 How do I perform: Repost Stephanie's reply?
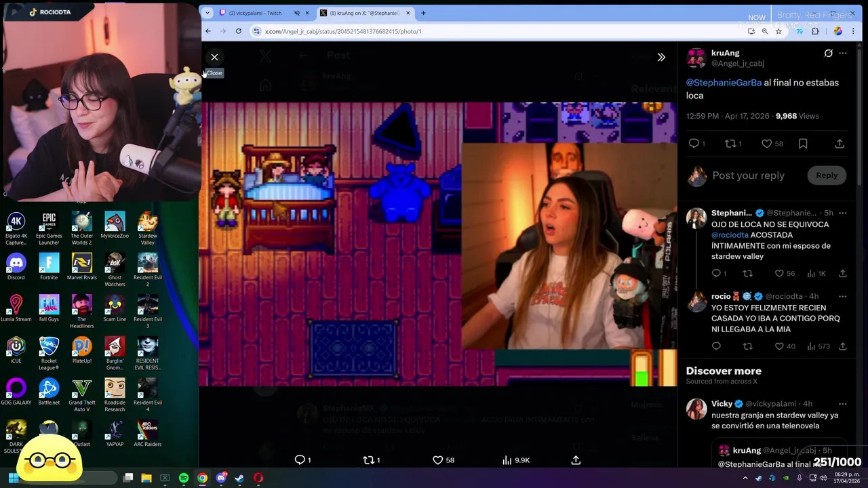[x=748, y=274]
